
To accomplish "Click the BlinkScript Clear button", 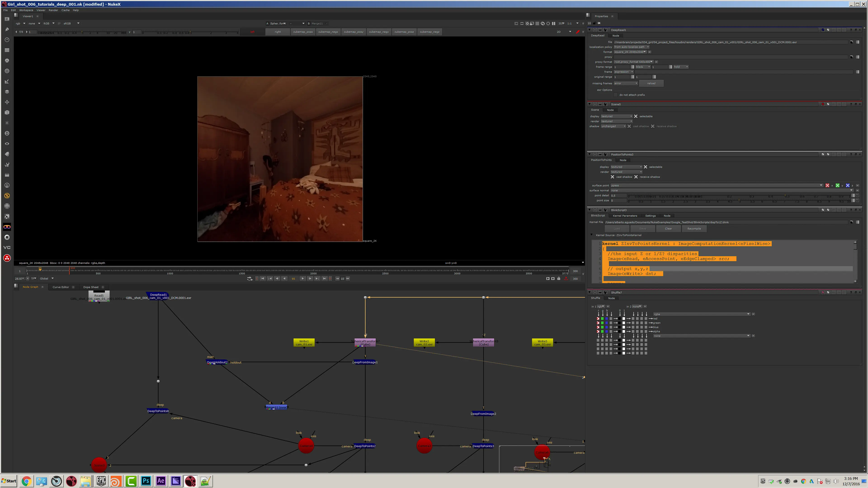I will point(668,229).
